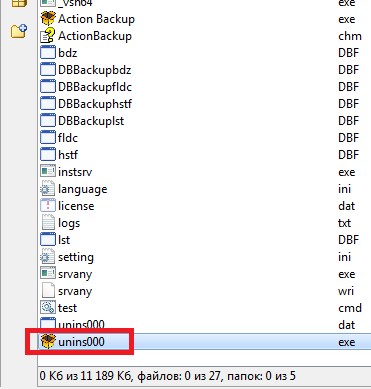Click the chm extension of ActionBackup
Viewport: 371px width, 389px height.
click(350, 36)
